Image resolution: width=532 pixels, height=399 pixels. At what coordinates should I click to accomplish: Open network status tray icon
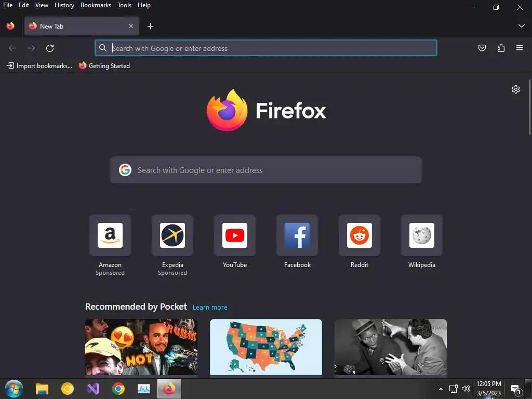pyautogui.click(x=453, y=389)
